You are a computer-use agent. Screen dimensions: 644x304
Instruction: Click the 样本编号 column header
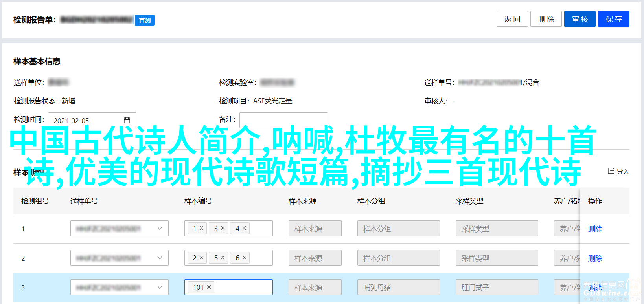[198, 201]
